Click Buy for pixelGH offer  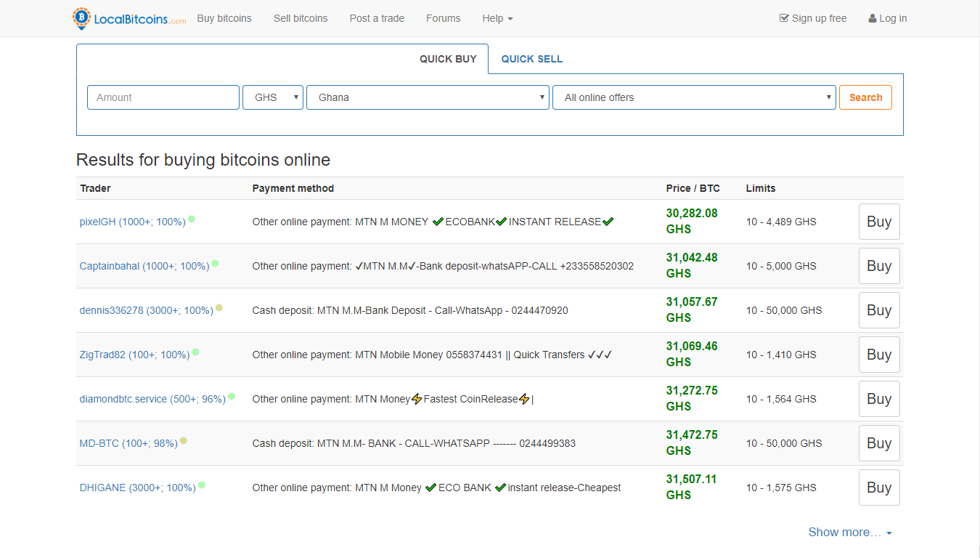[x=879, y=222]
